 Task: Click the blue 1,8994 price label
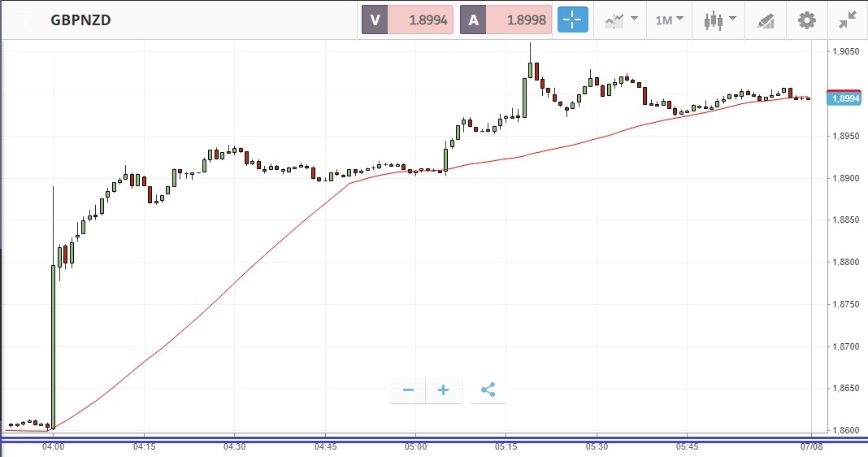(844, 99)
